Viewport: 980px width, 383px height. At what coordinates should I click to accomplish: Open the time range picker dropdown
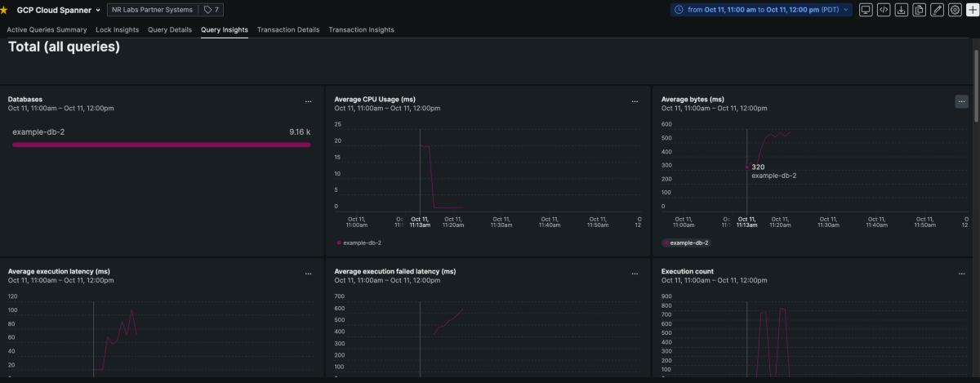click(x=761, y=10)
